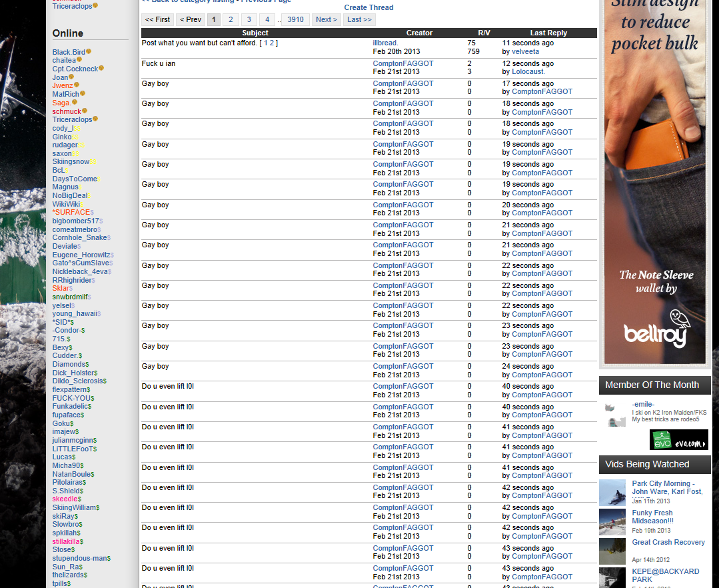Open the evo.com logo banner

point(678,440)
